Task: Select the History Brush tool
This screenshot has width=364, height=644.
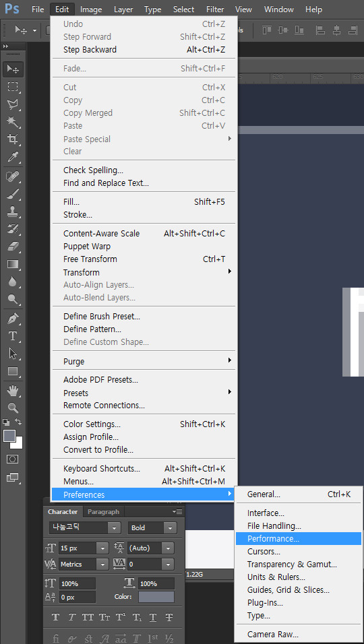Action: 13,229
